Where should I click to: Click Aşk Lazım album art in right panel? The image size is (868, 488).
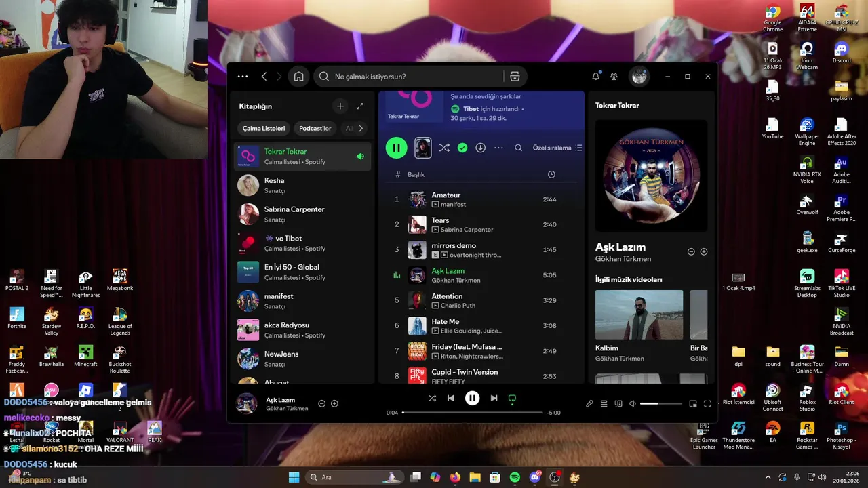tap(651, 176)
